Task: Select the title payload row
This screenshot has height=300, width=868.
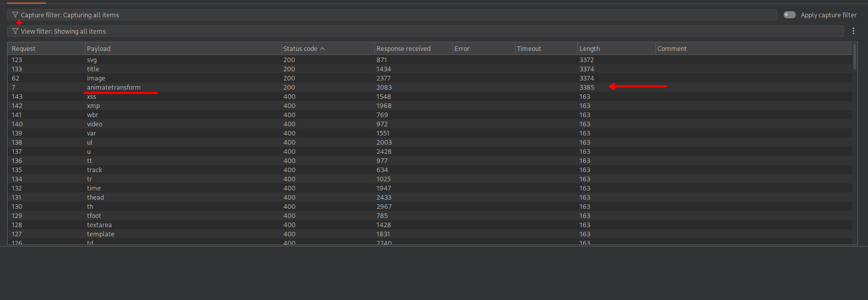Action: point(93,69)
